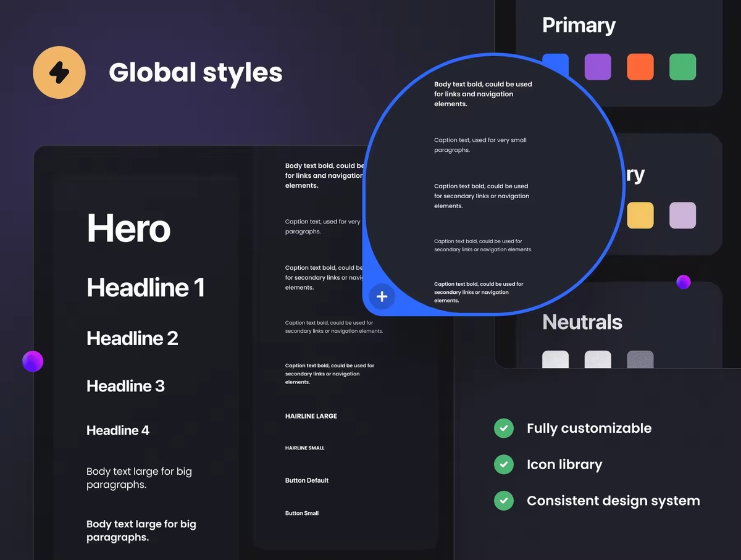Select the Headline 3 text style

tap(125, 387)
